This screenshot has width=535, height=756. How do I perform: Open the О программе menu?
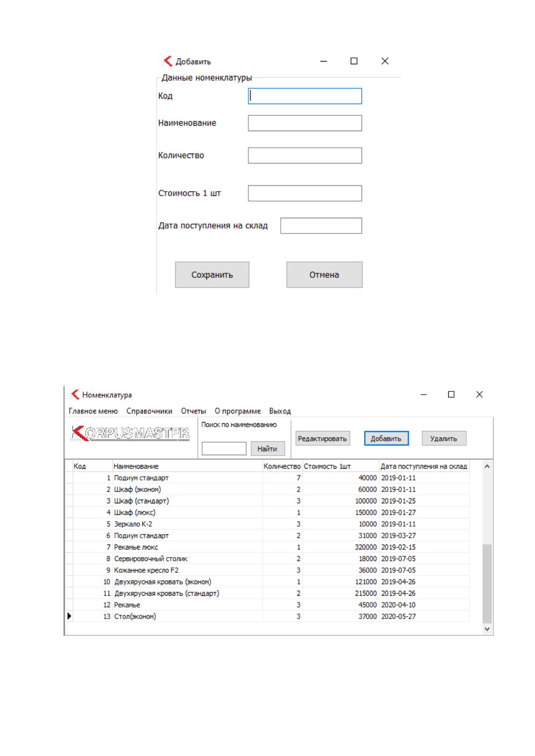tap(238, 411)
